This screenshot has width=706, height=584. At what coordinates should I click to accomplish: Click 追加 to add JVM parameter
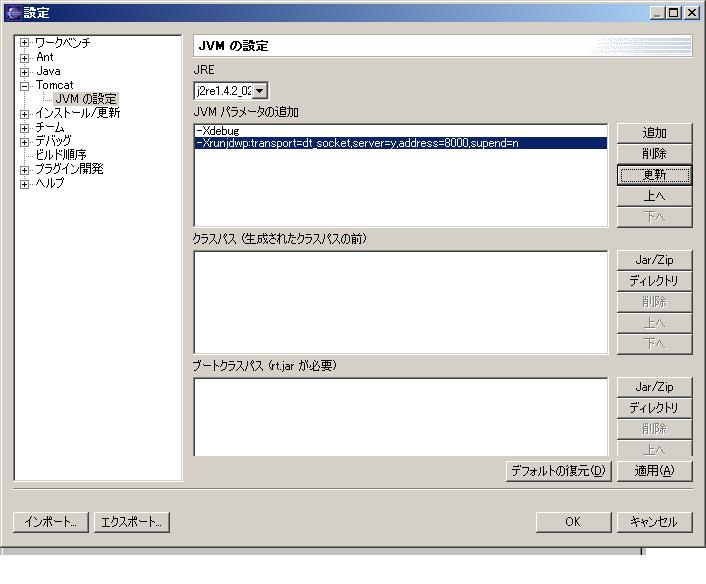(x=654, y=133)
